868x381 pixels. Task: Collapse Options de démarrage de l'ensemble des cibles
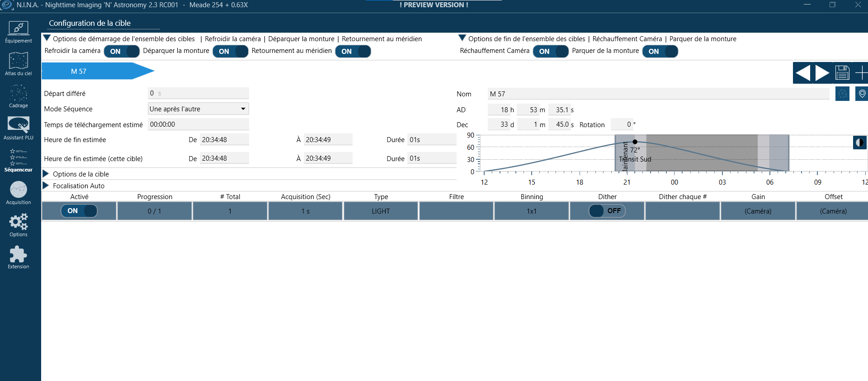47,38
